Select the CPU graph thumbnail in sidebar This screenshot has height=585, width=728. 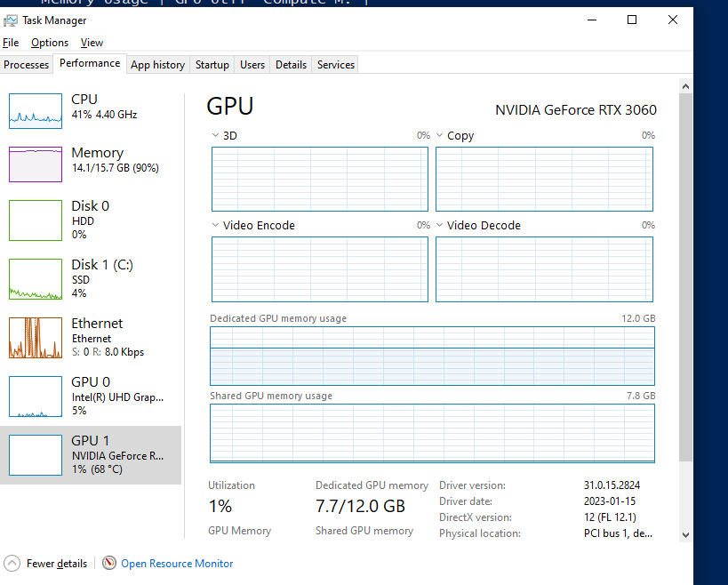(x=36, y=110)
